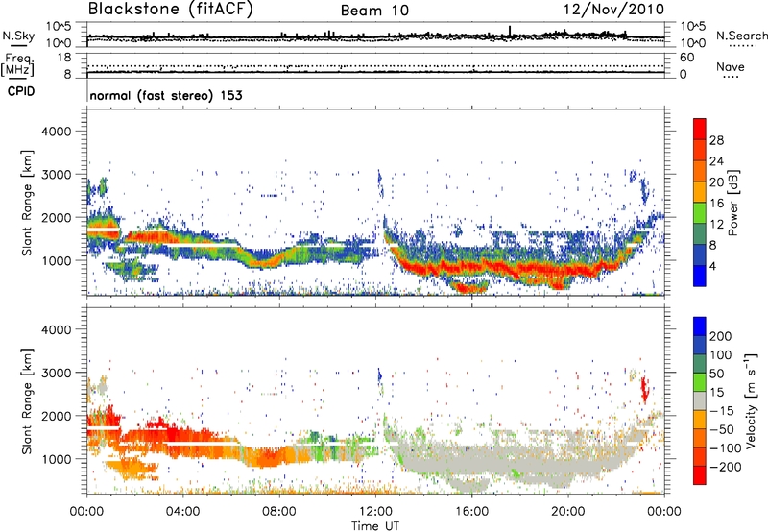The image size is (768, 532).
Task: Click the 'N.Search' legend label
Action: pyautogui.click(x=741, y=36)
